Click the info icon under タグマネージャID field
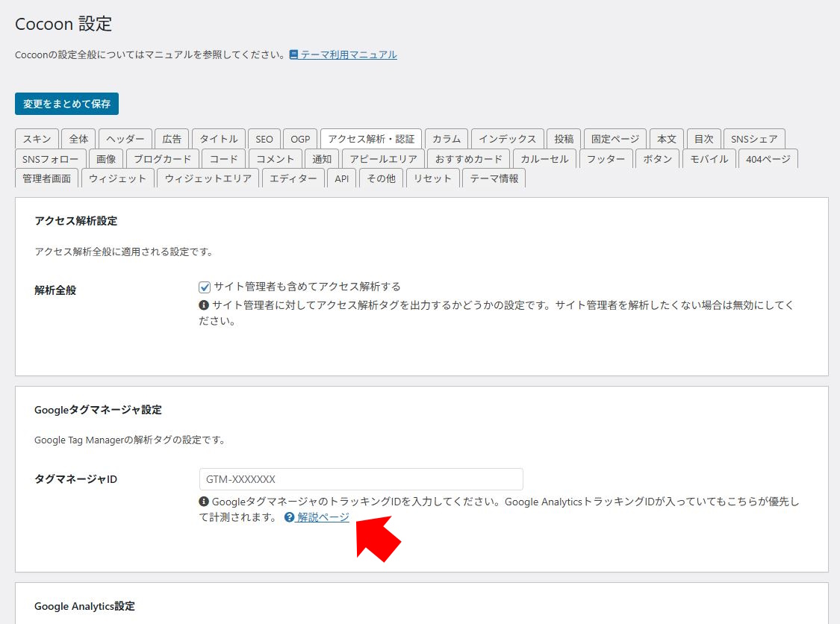840x624 pixels. (x=203, y=502)
